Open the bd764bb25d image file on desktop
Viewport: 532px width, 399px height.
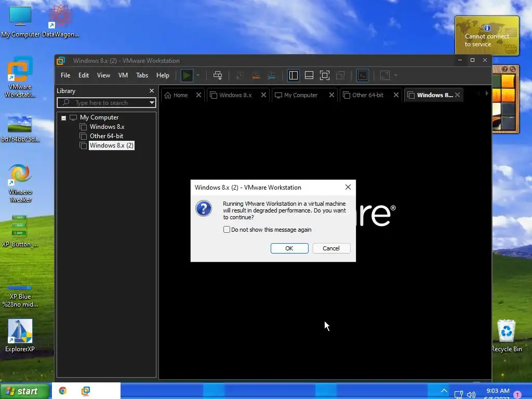(20, 129)
